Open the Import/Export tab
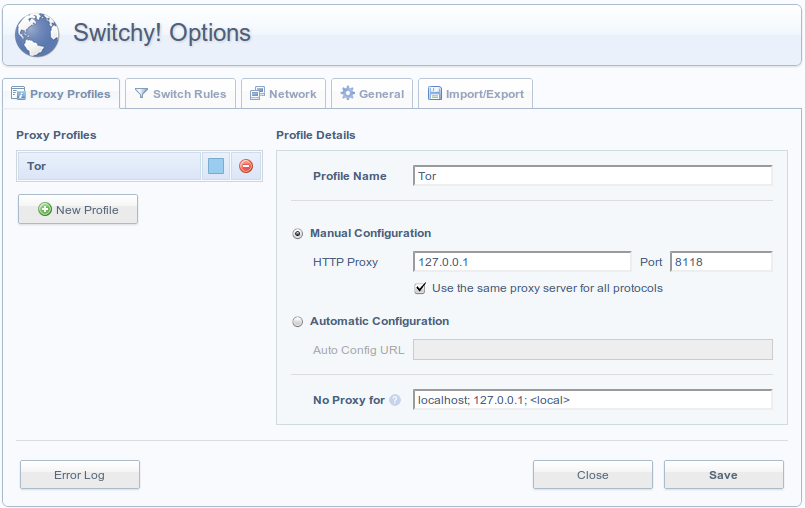 tap(475, 93)
